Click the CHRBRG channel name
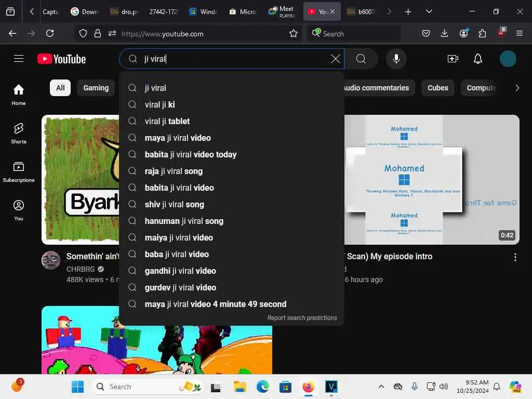Screen dimensions: 532x399 tap(81, 269)
